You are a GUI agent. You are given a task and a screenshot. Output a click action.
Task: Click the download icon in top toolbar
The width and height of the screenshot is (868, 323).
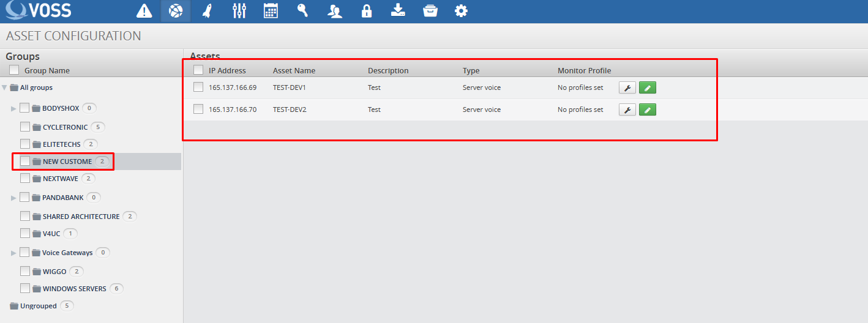click(398, 11)
